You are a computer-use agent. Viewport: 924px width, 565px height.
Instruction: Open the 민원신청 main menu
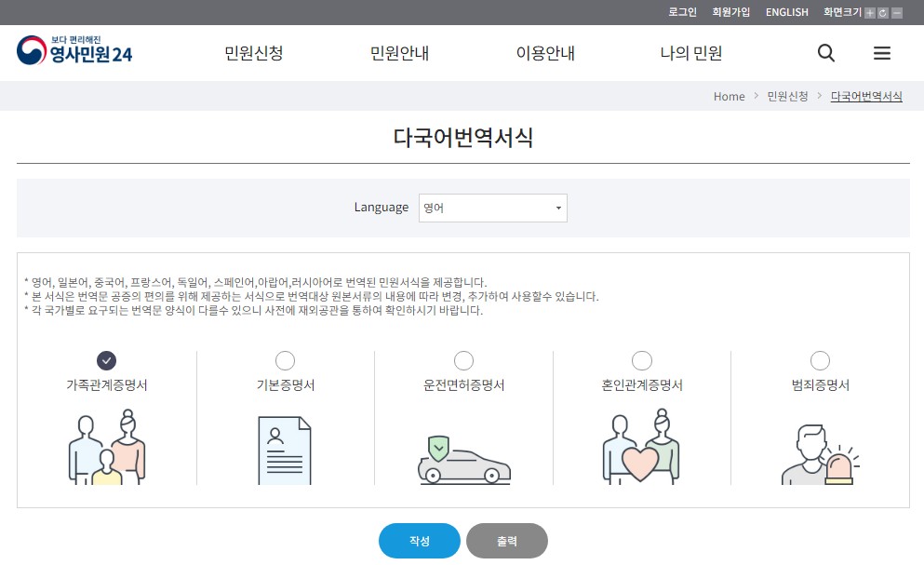[x=254, y=53]
